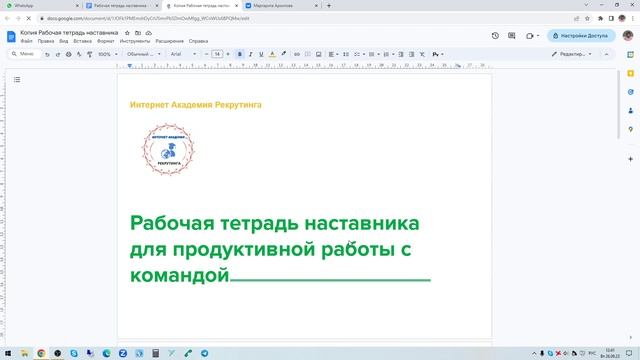
Task: Open the Правка menu
Action: (x=46, y=41)
